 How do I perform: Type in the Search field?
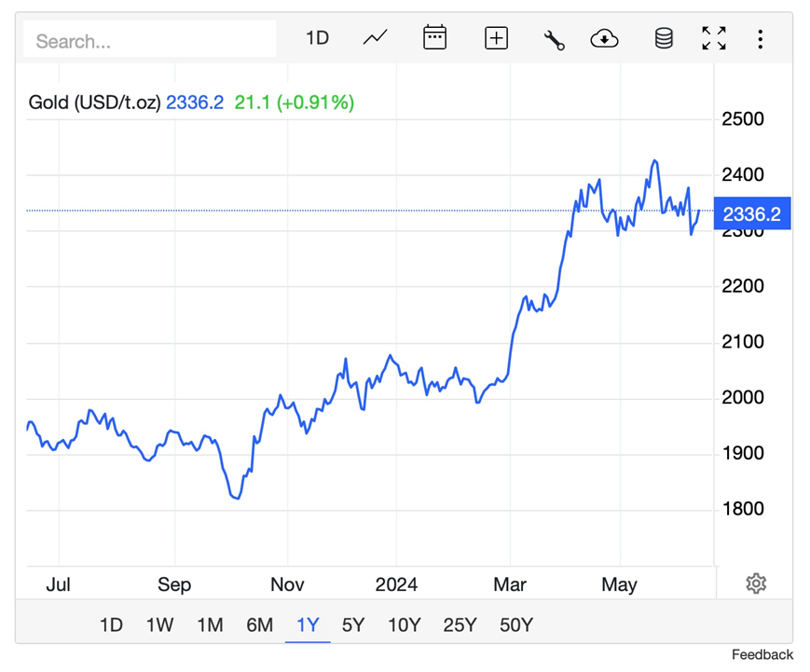tap(149, 40)
